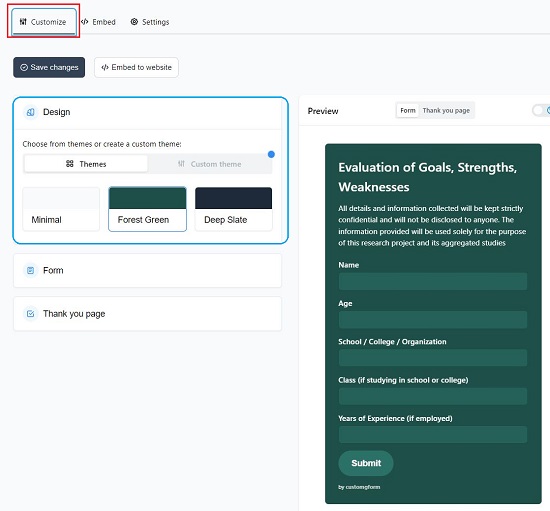Click the Form section clipboard icon

click(x=31, y=270)
